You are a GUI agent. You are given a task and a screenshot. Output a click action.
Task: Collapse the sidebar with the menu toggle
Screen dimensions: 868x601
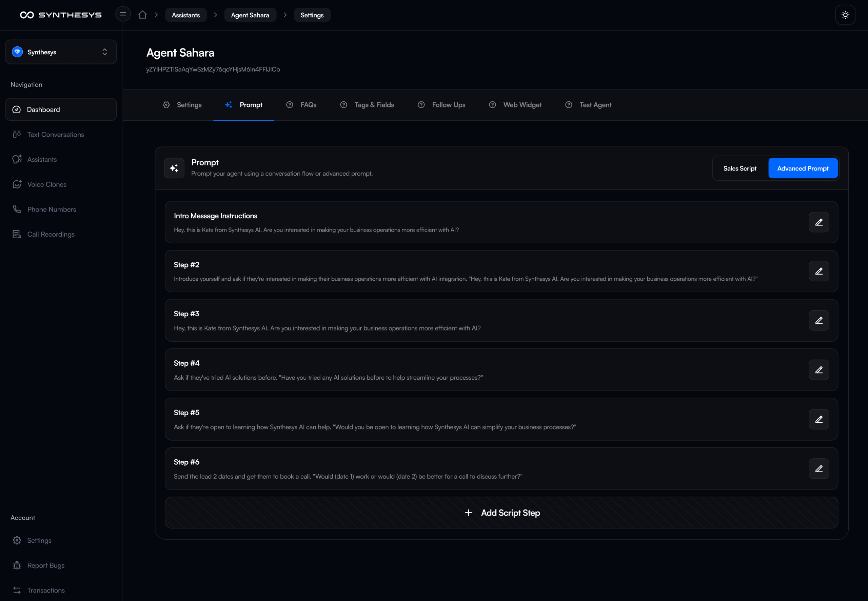(x=123, y=14)
